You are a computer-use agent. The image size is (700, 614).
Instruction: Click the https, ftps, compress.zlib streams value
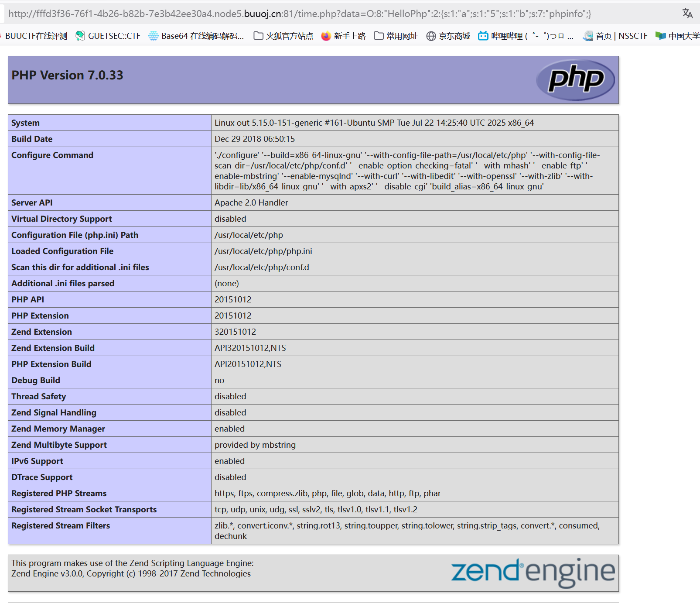tap(328, 493)
